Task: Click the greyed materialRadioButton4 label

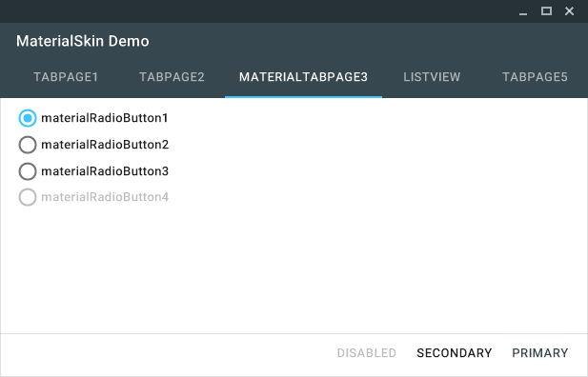Action: pyautogui.click(x=105, y=197)
